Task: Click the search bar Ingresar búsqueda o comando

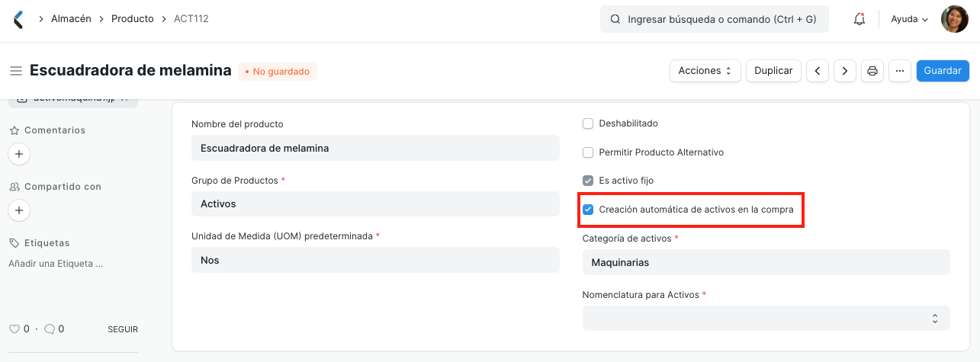Action: click(x=715, y=19)
